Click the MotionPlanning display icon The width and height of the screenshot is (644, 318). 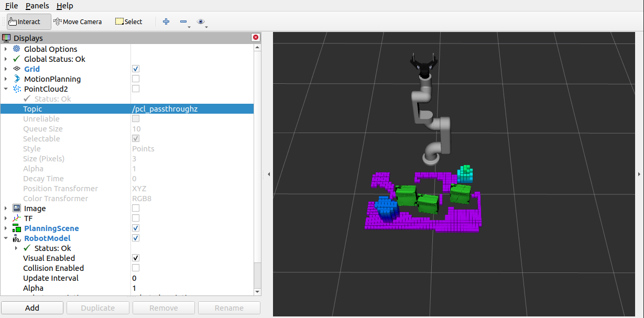tap(17, 79)
